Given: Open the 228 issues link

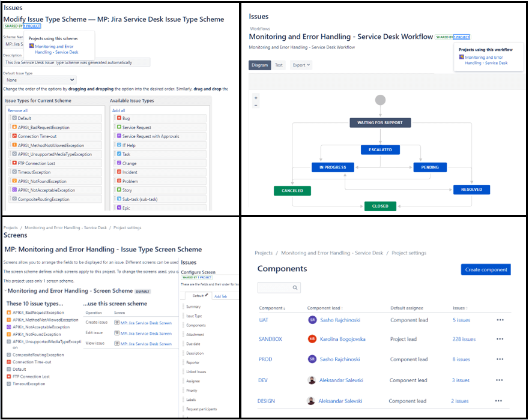Looking at the screenshot, I should pyautogui.click(x=464, y=339).
